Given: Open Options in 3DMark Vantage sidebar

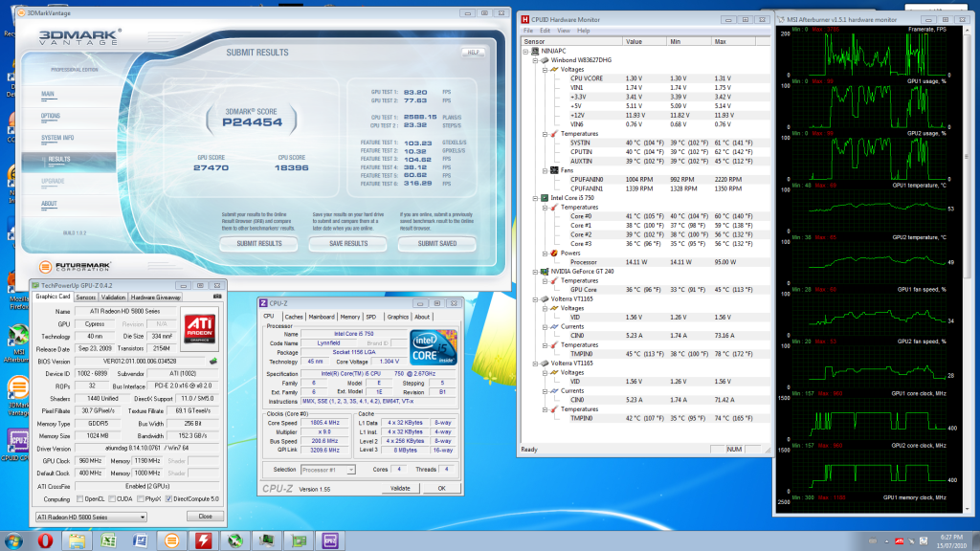Looking at the screenshot, I should tap(51, 116).
